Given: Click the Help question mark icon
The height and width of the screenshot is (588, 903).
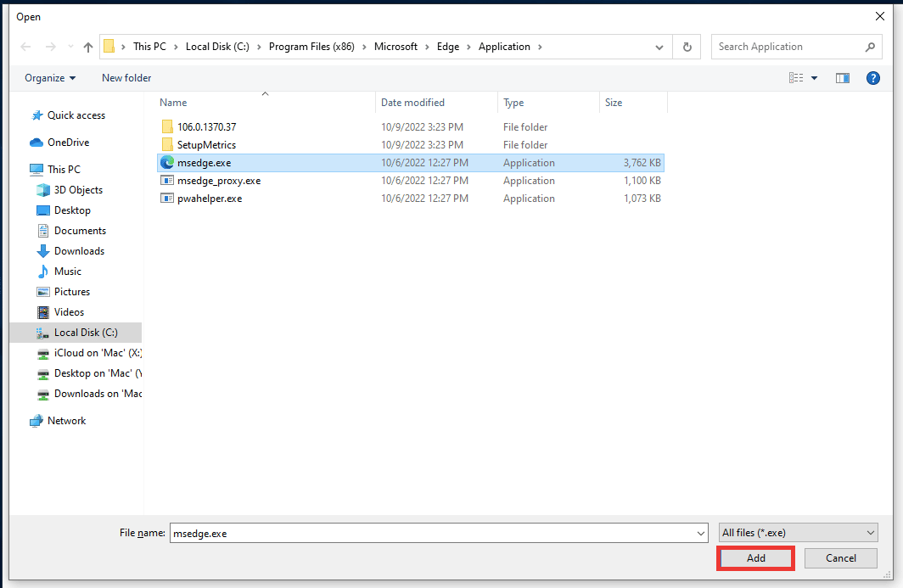Looking at the screenshot, I should (873, 77).
